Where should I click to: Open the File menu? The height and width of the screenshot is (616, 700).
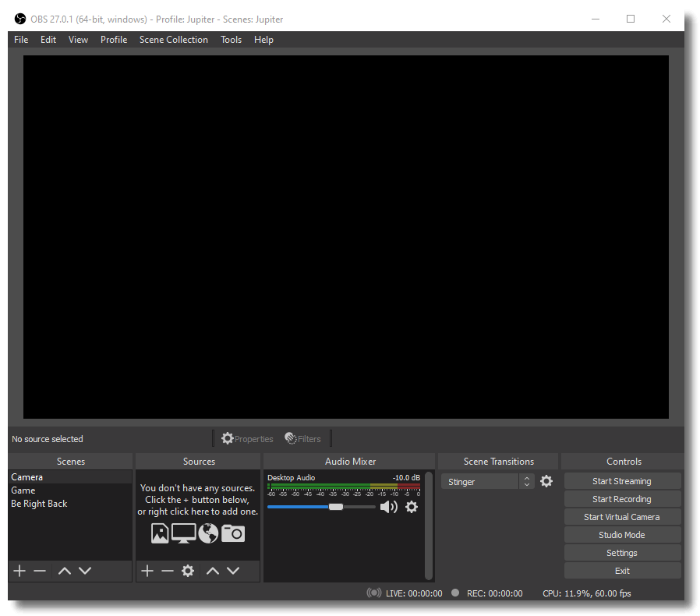(21, 40)
